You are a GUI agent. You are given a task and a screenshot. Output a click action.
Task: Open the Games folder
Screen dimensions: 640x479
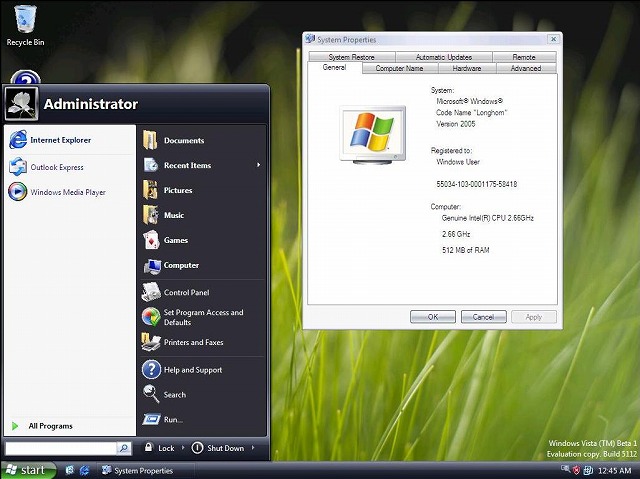tap(175, 240)
